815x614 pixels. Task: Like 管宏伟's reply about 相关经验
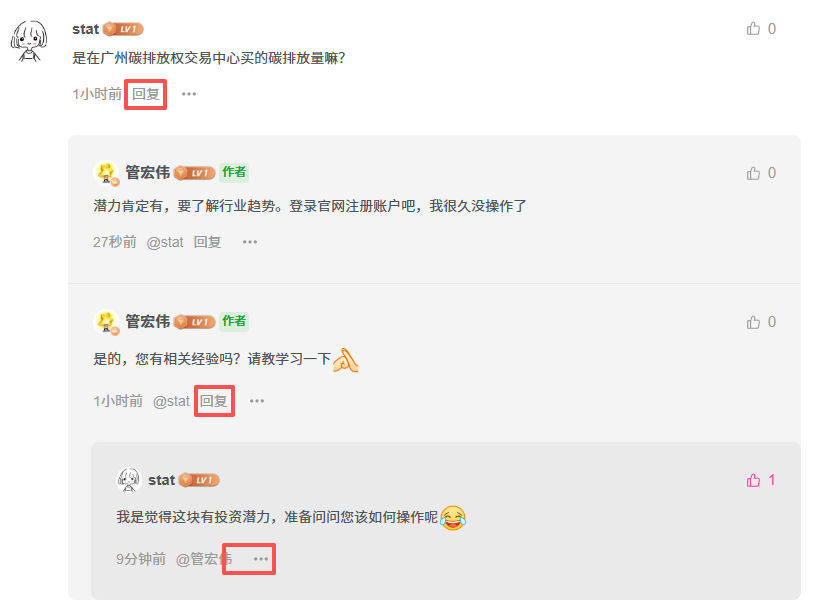753,322
